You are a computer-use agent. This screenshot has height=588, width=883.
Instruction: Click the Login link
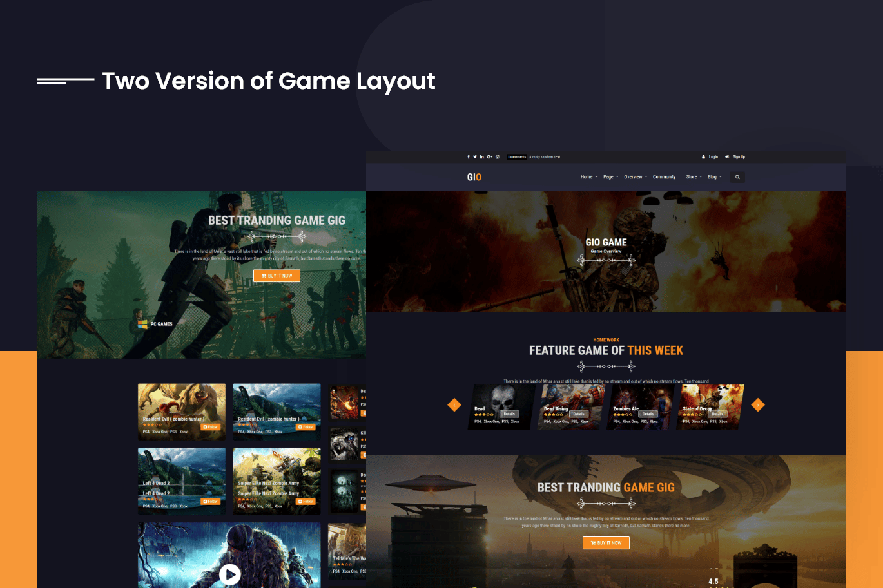tap(710, 156)
